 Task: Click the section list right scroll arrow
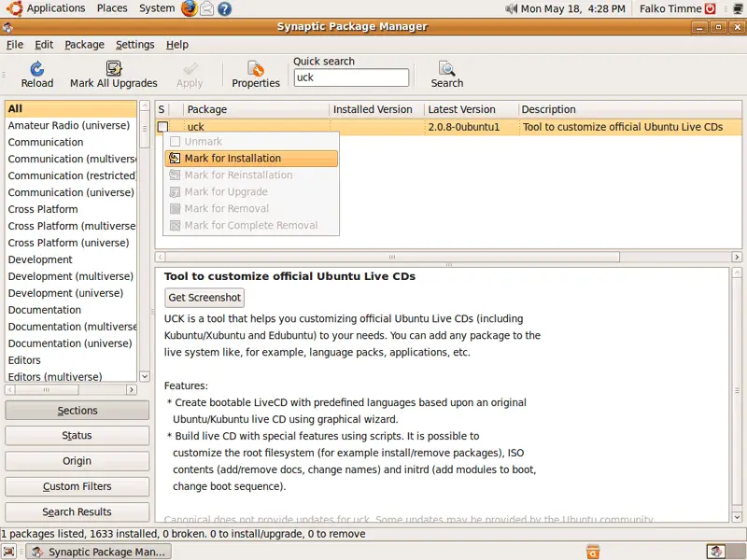(132, 389)
